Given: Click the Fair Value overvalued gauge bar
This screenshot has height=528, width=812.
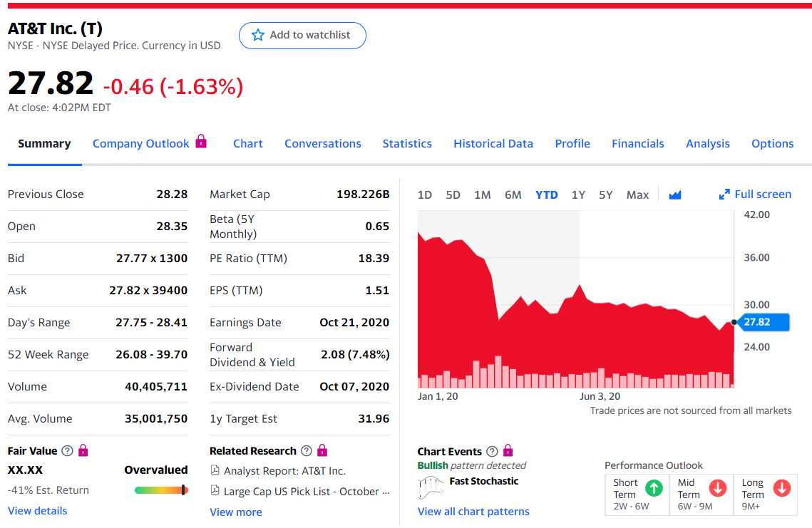Looking at the screenshot, I should (x=161, y=490).
